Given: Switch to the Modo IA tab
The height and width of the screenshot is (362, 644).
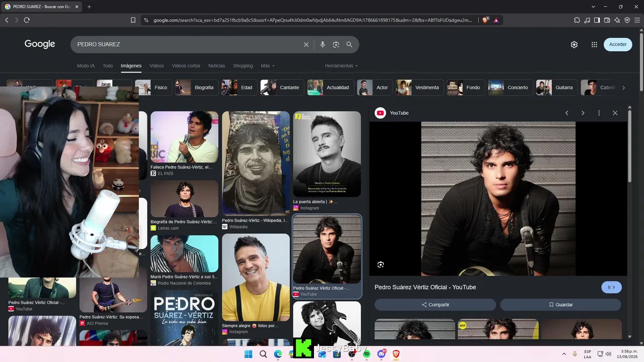Looking at the screenshot, I should [x=86, y=66].
